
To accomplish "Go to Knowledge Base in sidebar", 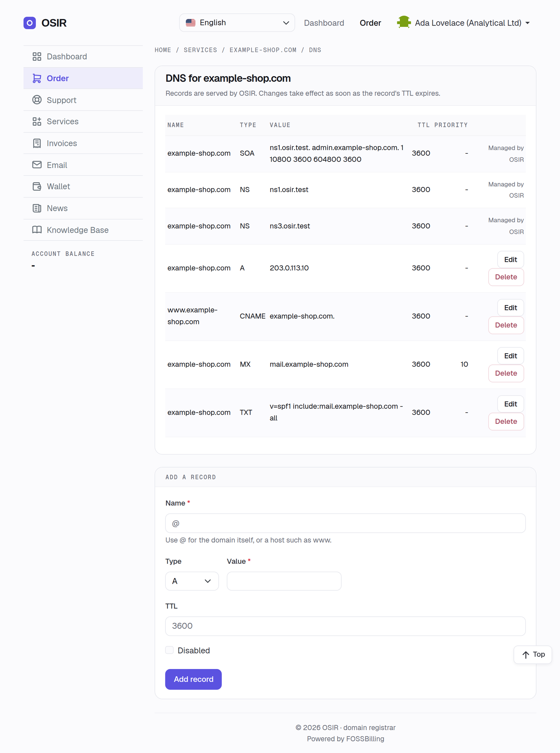I will (83, 230).
